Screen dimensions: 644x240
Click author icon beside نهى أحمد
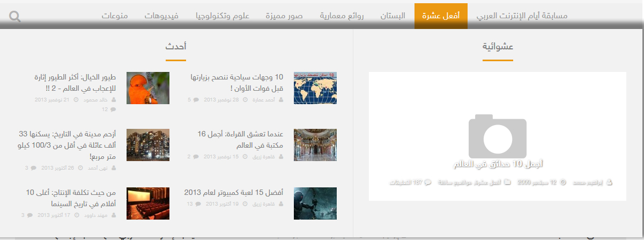113,168
